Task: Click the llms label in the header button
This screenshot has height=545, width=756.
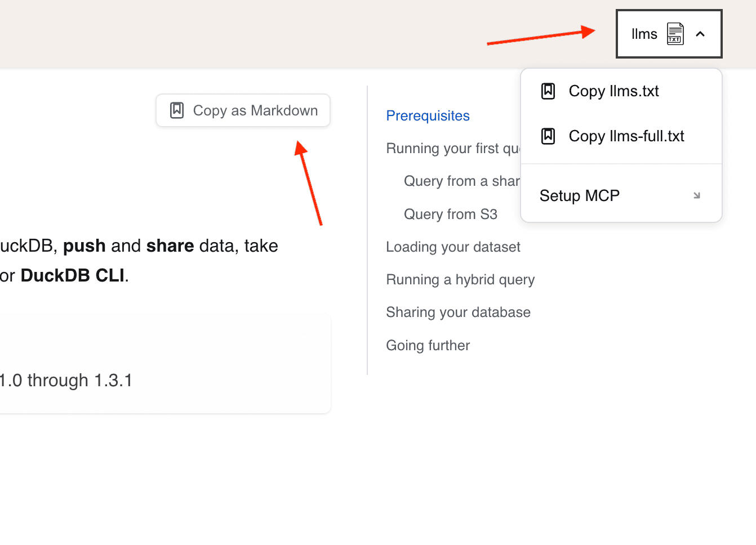Action: click(644, 34)
